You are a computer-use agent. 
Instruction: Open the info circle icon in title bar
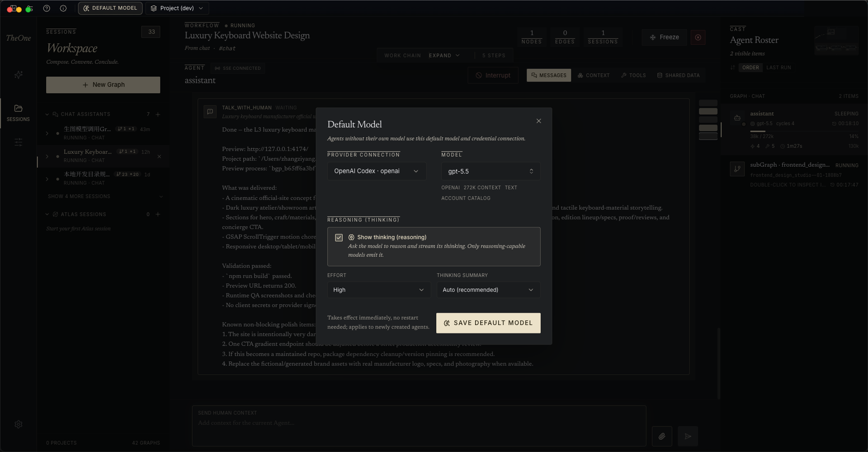pyautogui.click(x=63, y=8)
